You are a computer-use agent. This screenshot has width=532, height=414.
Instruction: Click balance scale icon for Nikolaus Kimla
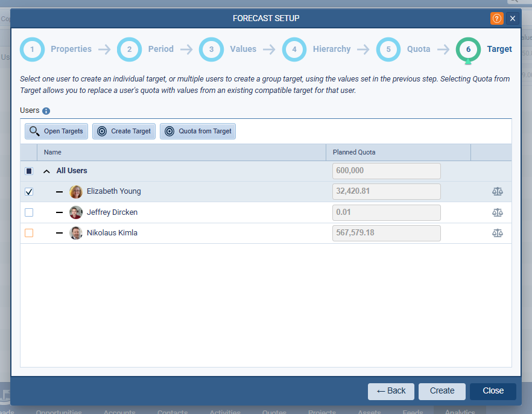click(497, 233)
